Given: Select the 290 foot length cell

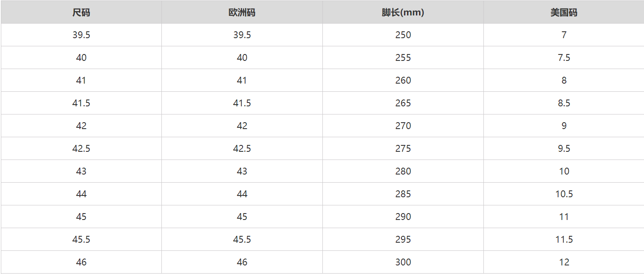Looking at the screenshot, I should tap(403, 217).
